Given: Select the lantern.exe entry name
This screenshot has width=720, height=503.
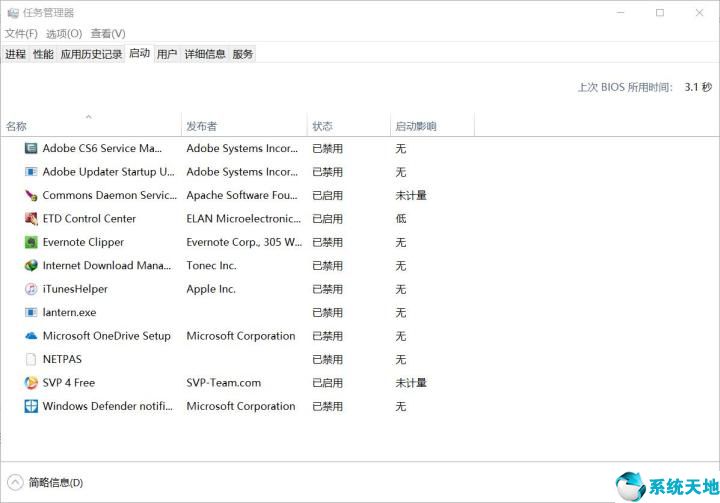Looking at the screenshot, I should pos(69,312).
